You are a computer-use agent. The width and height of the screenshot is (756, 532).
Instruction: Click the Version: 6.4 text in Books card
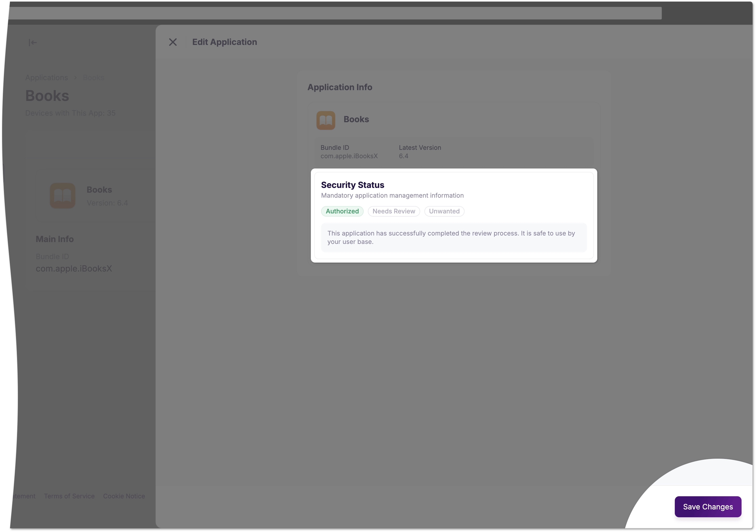(107, 203)
